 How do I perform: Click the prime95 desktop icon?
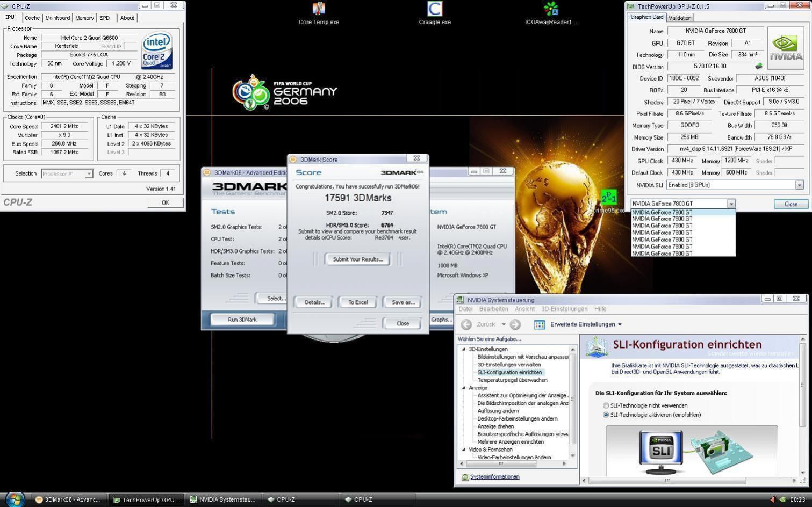608,202
